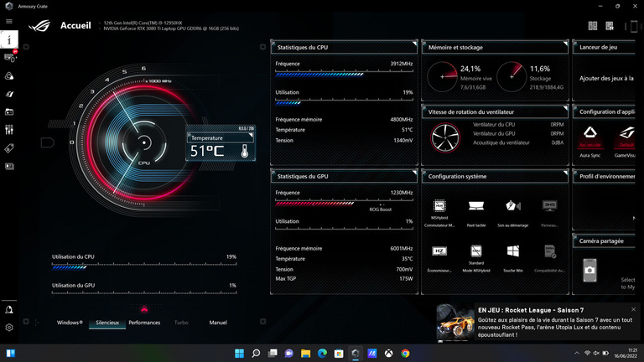Open Aura Sync Arc-en-ciel configuration
The image size is (644, 362).
tap(590, 142)
